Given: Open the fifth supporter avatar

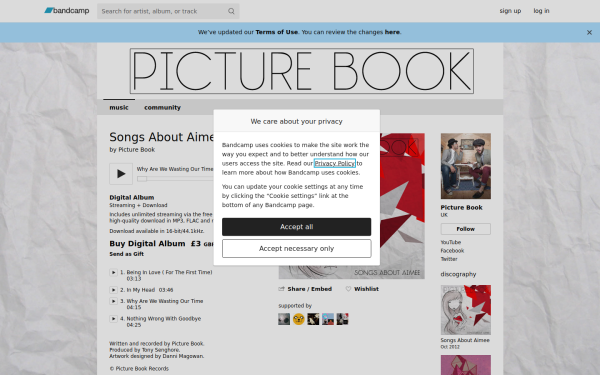Looking at the screenshot, I should pos(342,319).
